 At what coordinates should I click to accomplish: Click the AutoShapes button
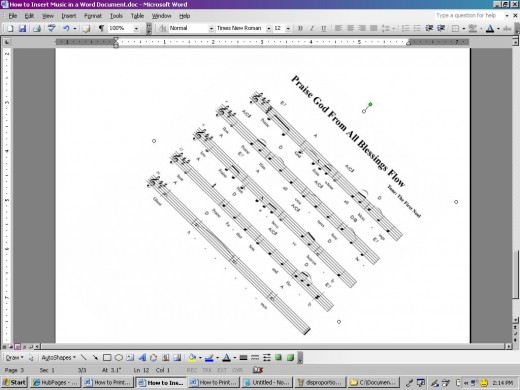tap(58, 358)
